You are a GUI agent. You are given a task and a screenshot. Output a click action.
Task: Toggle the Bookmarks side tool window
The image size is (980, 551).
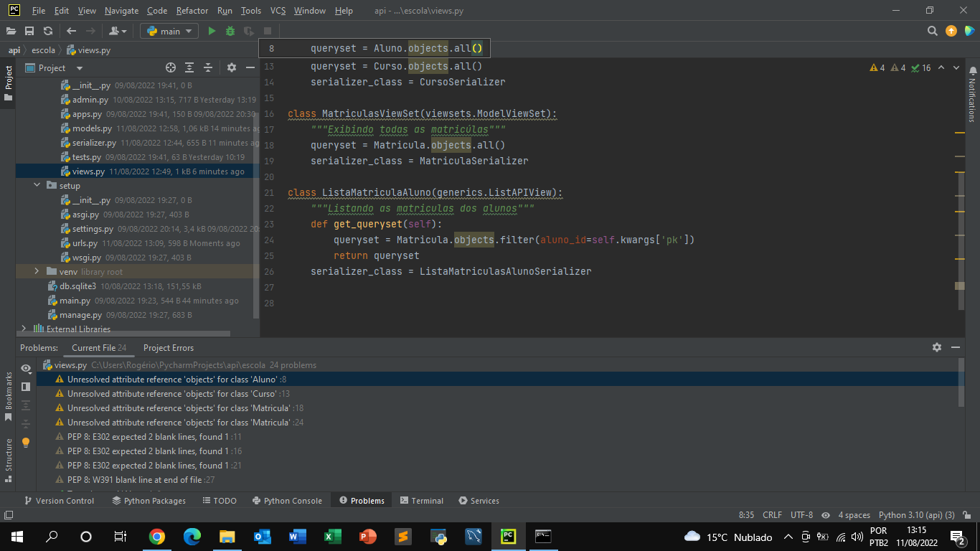click(x=8, y=396)
